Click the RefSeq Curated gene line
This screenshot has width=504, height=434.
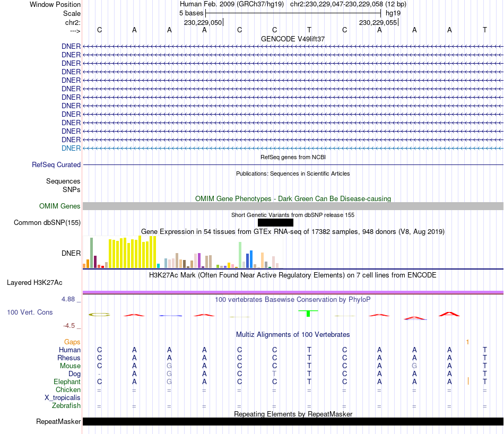tap(293, 164)
